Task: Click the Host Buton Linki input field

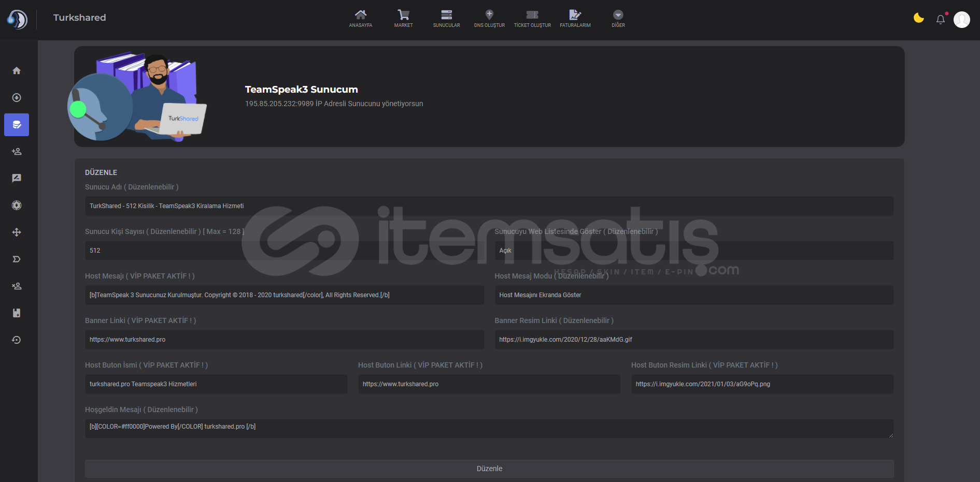Action: [489, 384]
